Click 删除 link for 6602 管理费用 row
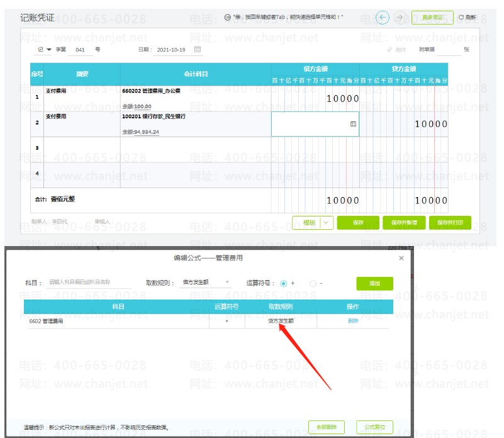504x438 pixels. pos(353,320)
